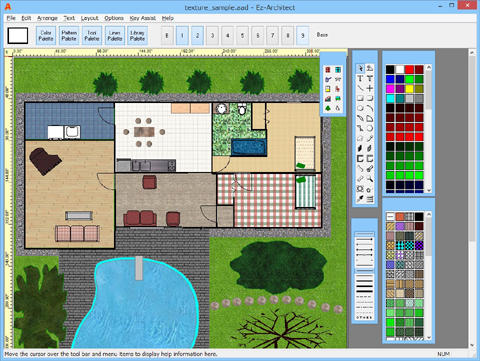Open the Options menu
The height and width of the screenshot is (361, 480).
[114, 18]
